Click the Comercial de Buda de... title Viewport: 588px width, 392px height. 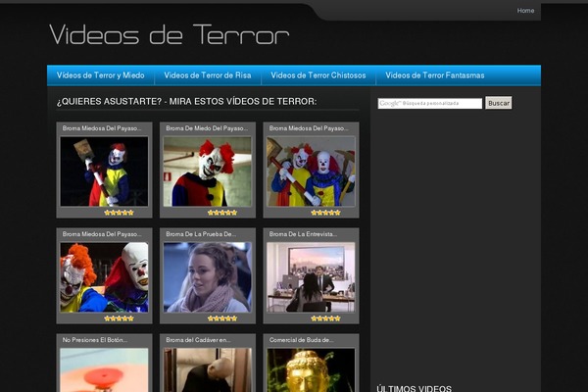pos(301,340)
